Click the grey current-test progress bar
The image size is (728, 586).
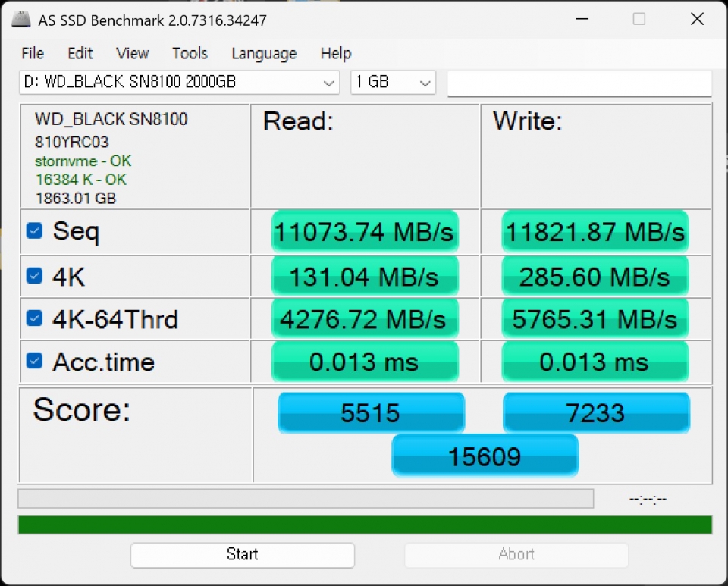point(306,498)
